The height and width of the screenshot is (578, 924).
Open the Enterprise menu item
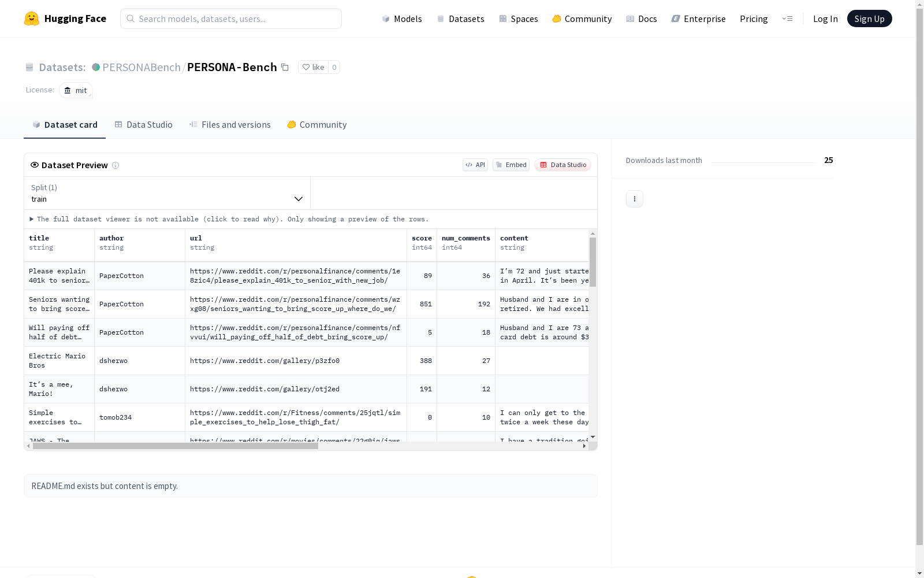[x=698, y=18]
